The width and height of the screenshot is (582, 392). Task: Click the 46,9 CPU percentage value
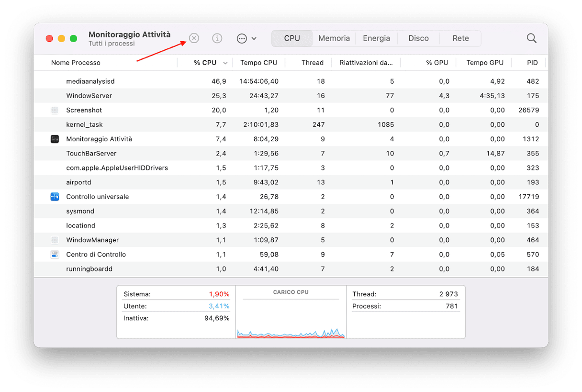[x=219, y=81]
